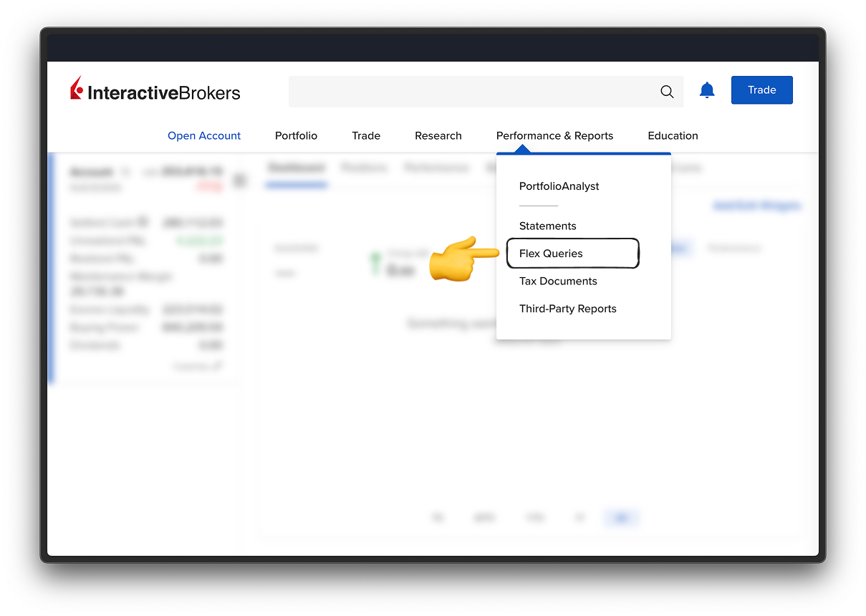Select PortfolioAnalyst from the dropdown
The width and height of the screenshot is (866, 616).
559,186
